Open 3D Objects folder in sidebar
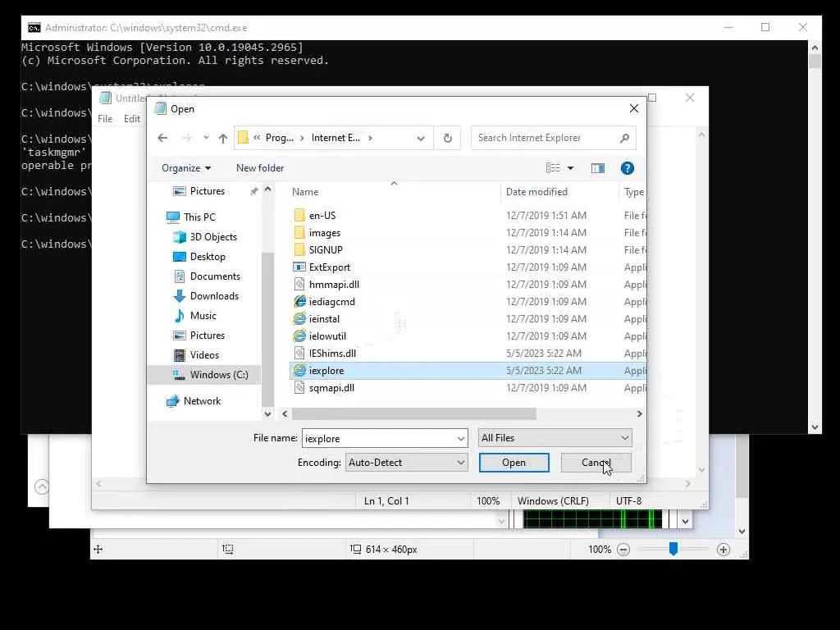The height and width of the screenshot is (630, 840). [213, 237]
